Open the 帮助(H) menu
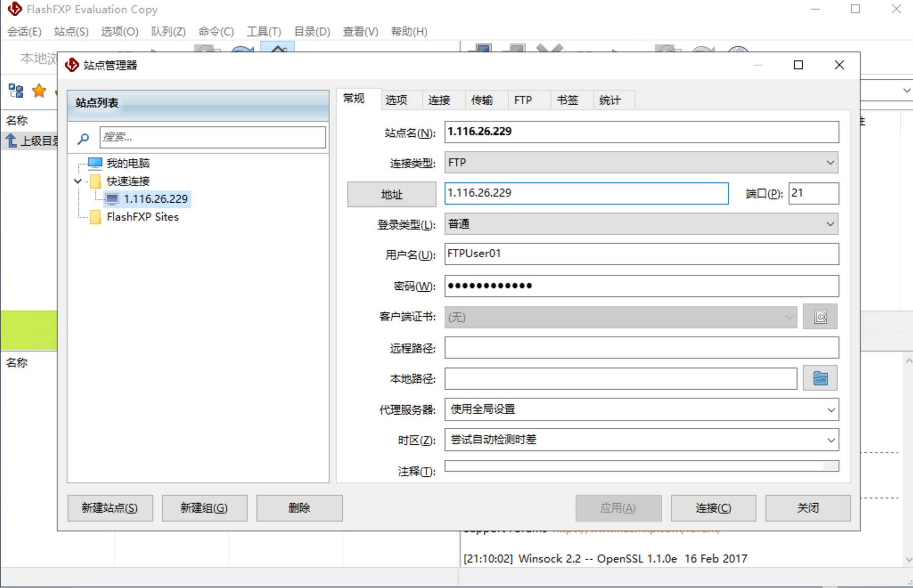913x588 pixels. tap(409, 32)
